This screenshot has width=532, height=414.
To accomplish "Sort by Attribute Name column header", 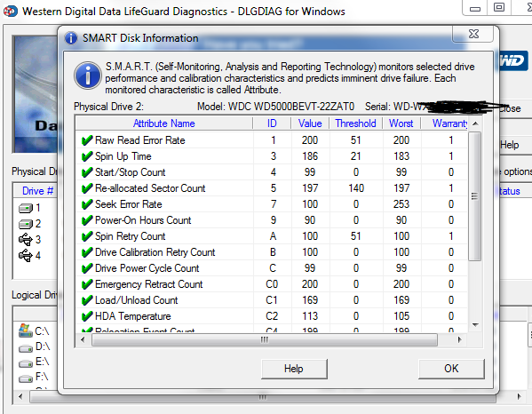I will pos(164,123).
